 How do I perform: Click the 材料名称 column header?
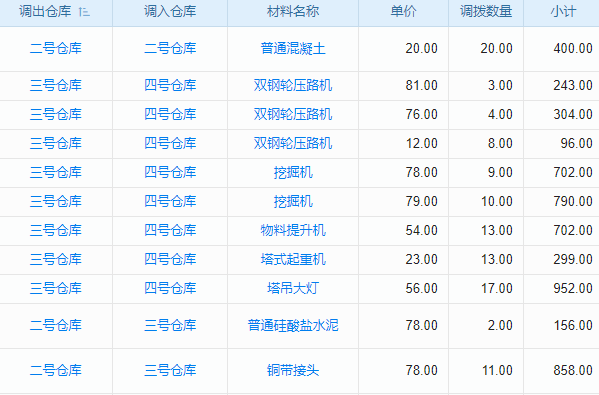coord(293,11)
